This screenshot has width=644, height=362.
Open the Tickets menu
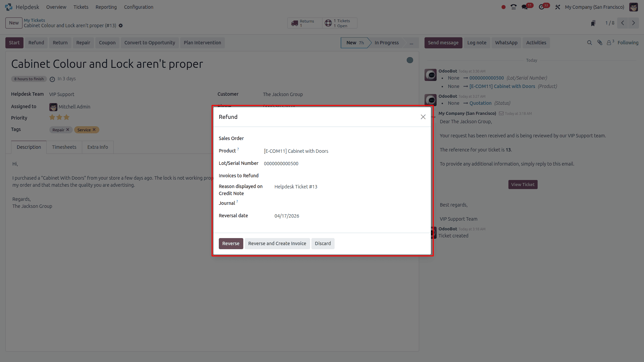point(81,7)
